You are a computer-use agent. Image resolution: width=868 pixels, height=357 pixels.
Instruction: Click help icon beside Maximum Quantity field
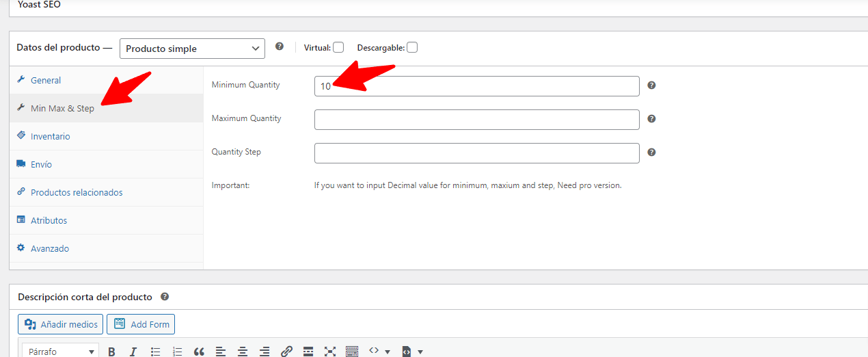click(x=651, y=119)
